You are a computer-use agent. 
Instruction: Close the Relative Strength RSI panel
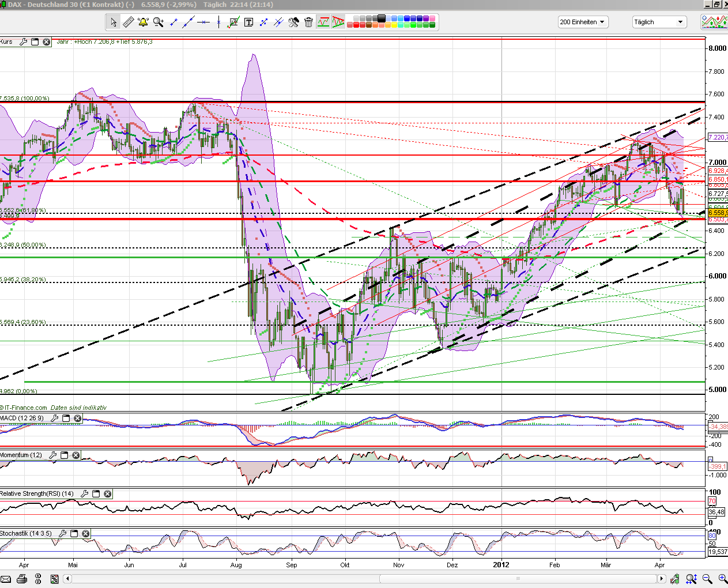click(107, 493)
